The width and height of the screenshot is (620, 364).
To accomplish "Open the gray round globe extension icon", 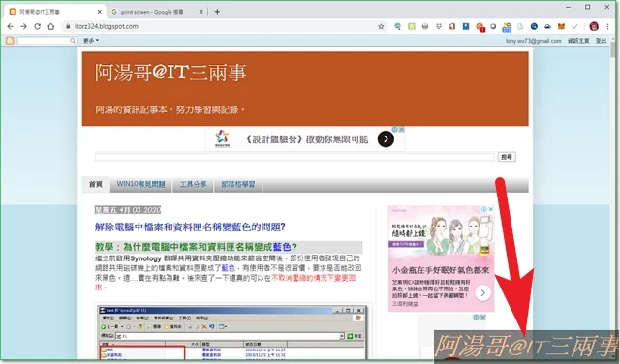I will (x=425, y=26).
